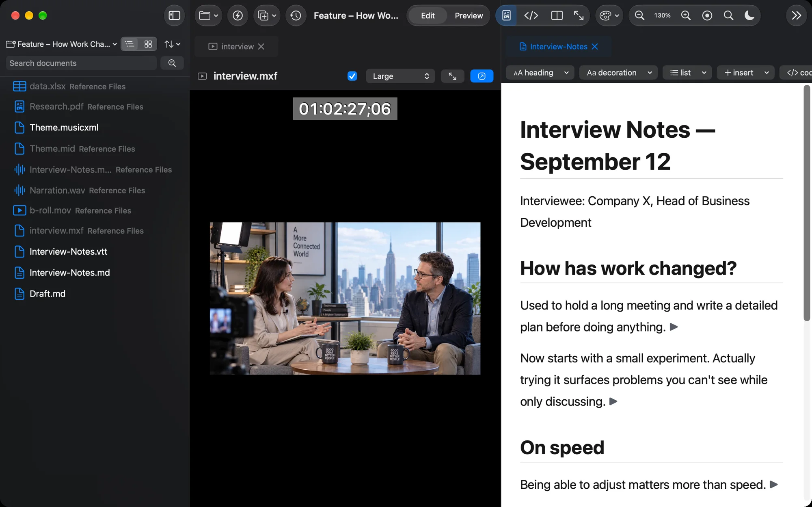Screen dimensions: 812x507
Task: Click the sidebar search magnifier button
Action: [x=172, y=63]
